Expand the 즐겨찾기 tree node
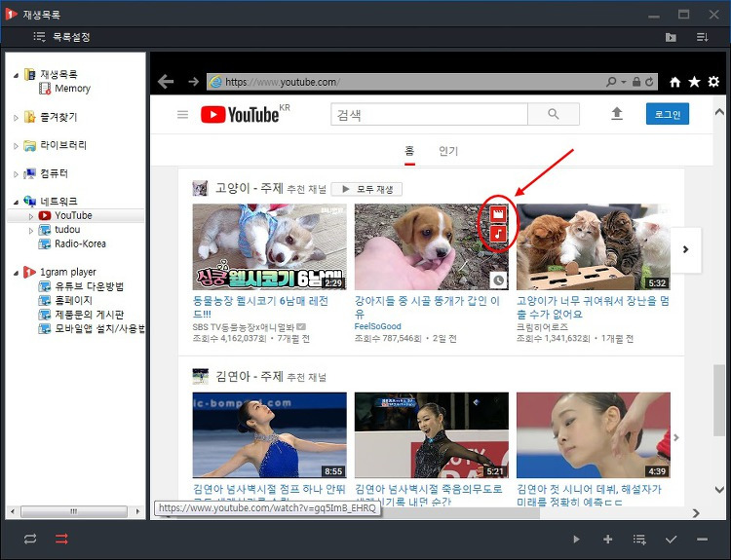 click(16, 118)
